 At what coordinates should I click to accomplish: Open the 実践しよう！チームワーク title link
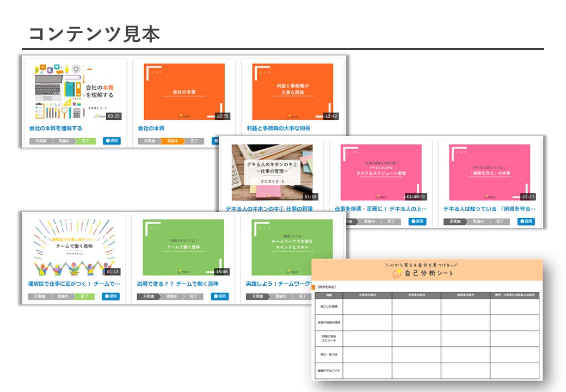(x=278, y=284)
